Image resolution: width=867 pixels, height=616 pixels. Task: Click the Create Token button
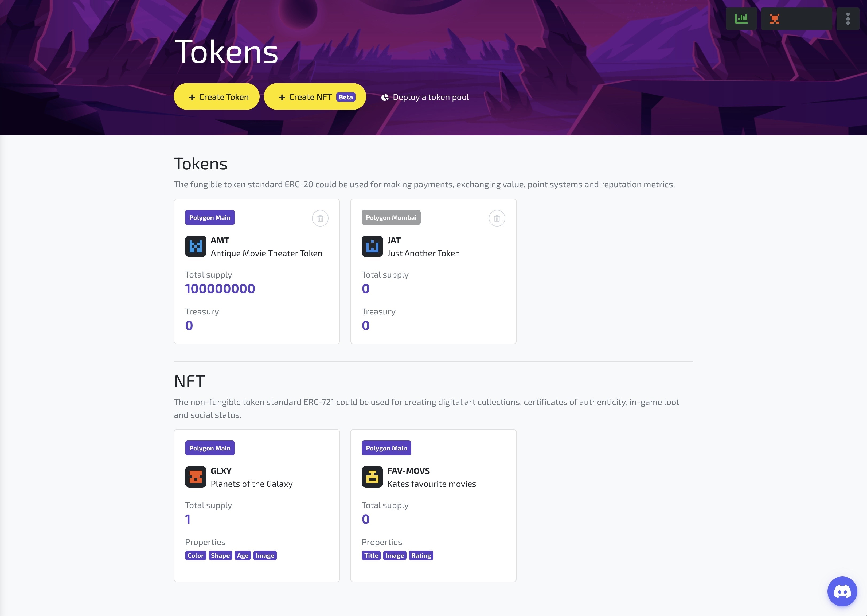tap(217, 97)
